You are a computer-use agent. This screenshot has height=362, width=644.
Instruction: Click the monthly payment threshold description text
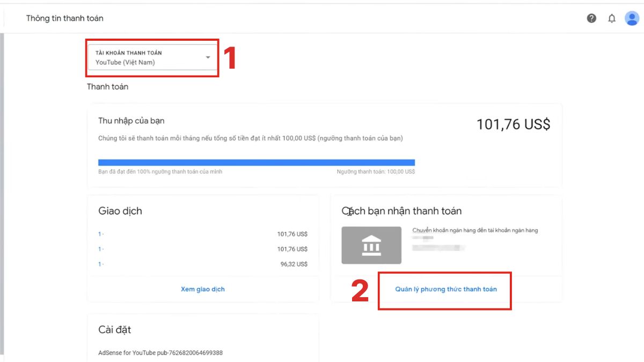251,138
